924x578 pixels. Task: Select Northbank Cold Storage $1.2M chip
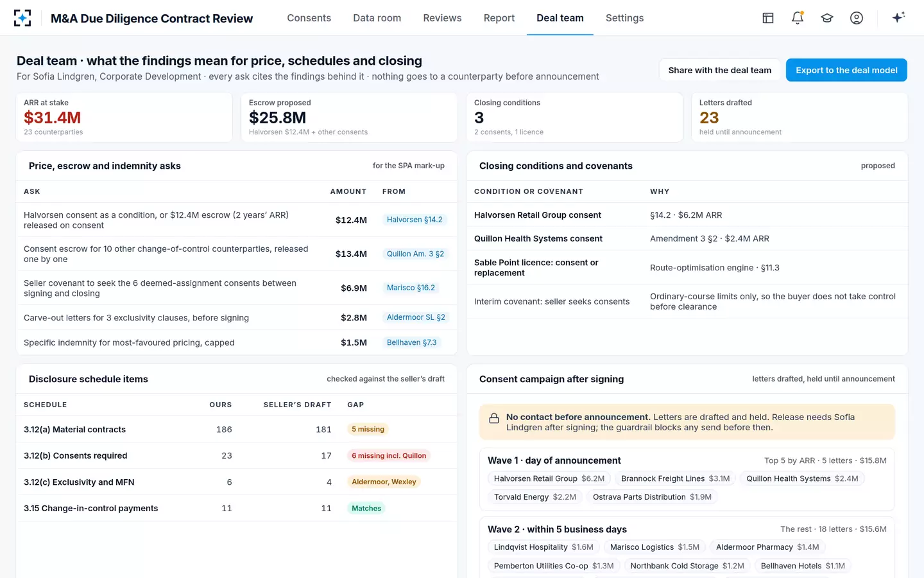687,566
